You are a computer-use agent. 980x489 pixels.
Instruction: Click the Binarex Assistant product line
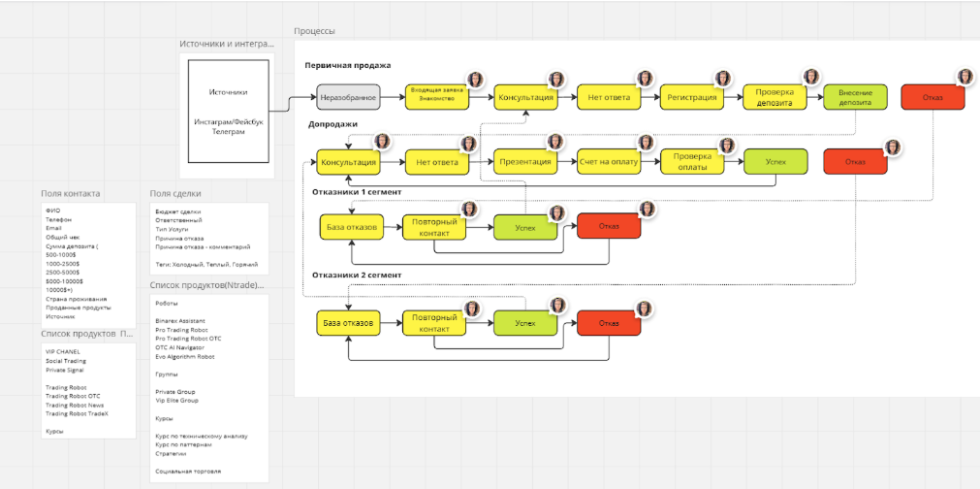(180, 321)
